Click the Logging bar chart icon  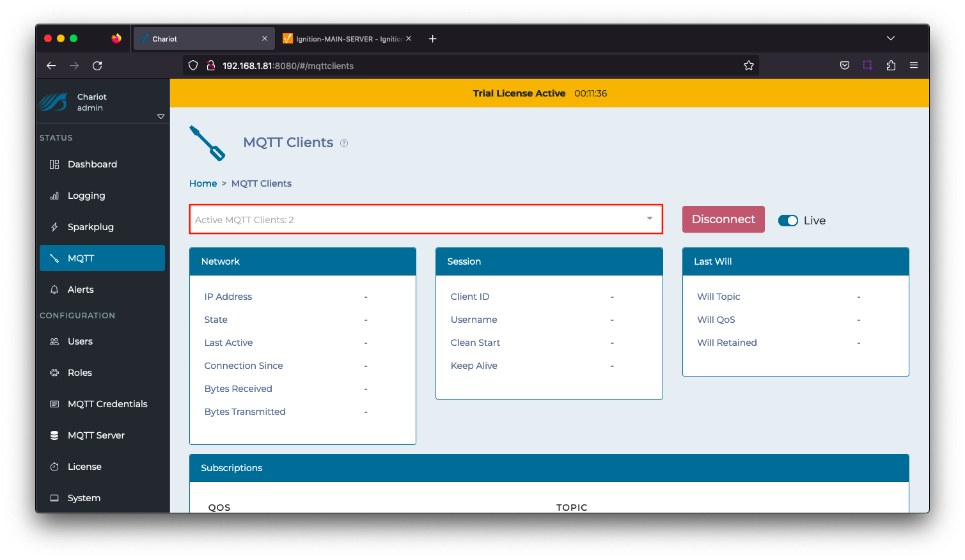(54, 196)
